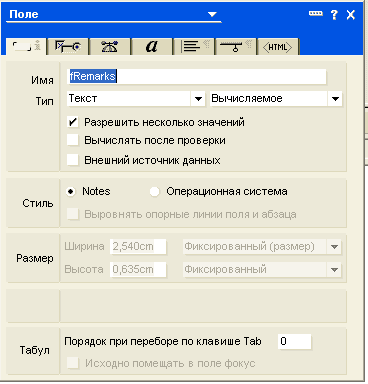The width and height of the screenshot is (368, 384).
Task: Collapse the properties box with title-bar icon
Action: click(315, 14)
